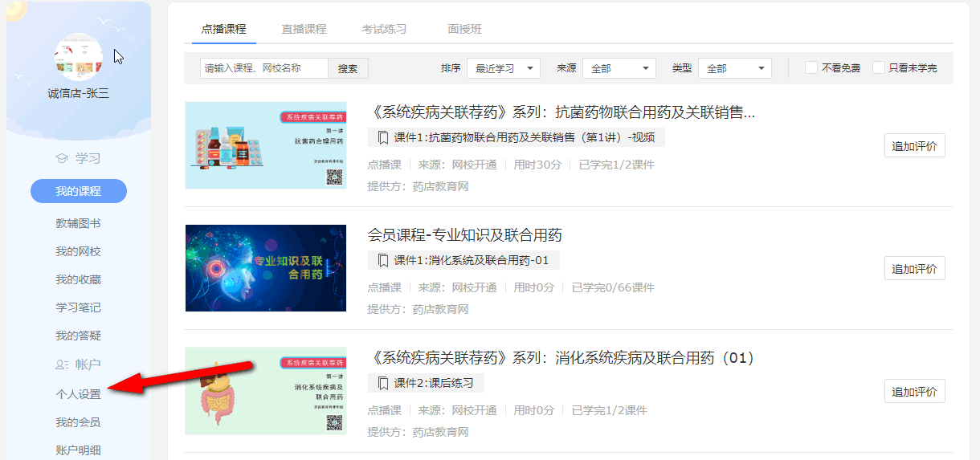Open the 面授班 tab
This screenshot has height=460, width=980.
(x=464, y=29)
